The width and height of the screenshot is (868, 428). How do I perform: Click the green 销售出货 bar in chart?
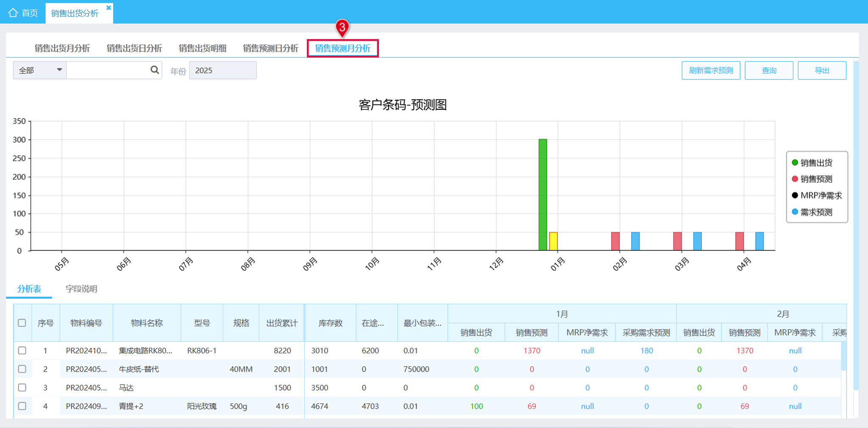pos(542,195)
